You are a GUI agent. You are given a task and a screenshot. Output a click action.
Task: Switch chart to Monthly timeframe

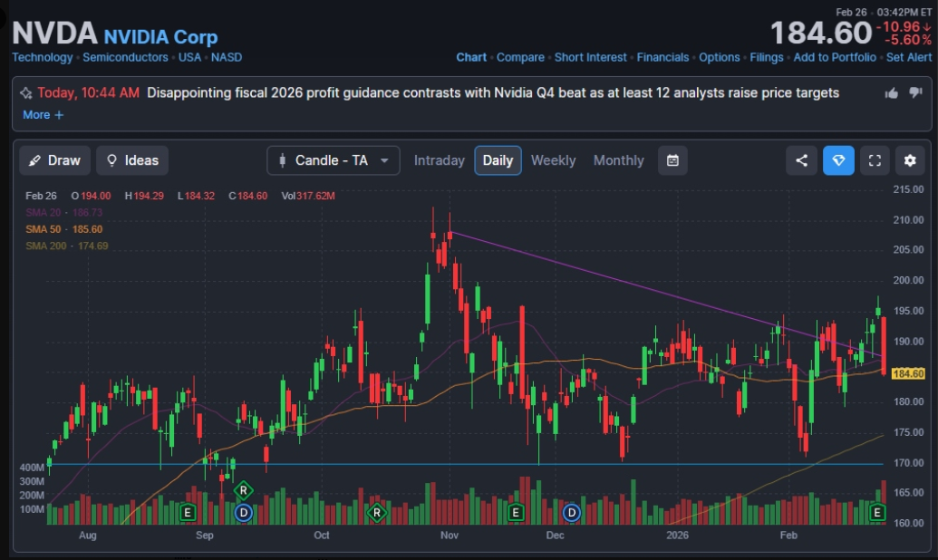tap(618, 160)
